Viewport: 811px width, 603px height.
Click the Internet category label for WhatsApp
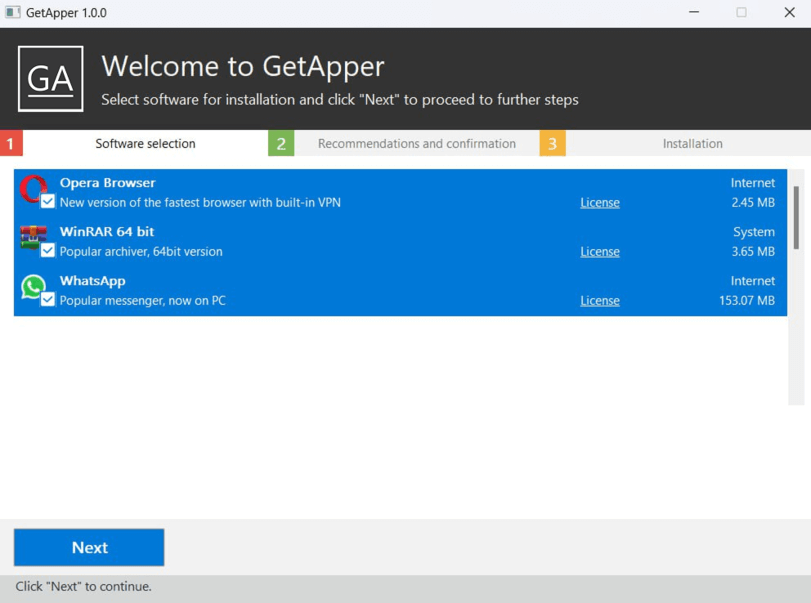click(x=753, y=281)
